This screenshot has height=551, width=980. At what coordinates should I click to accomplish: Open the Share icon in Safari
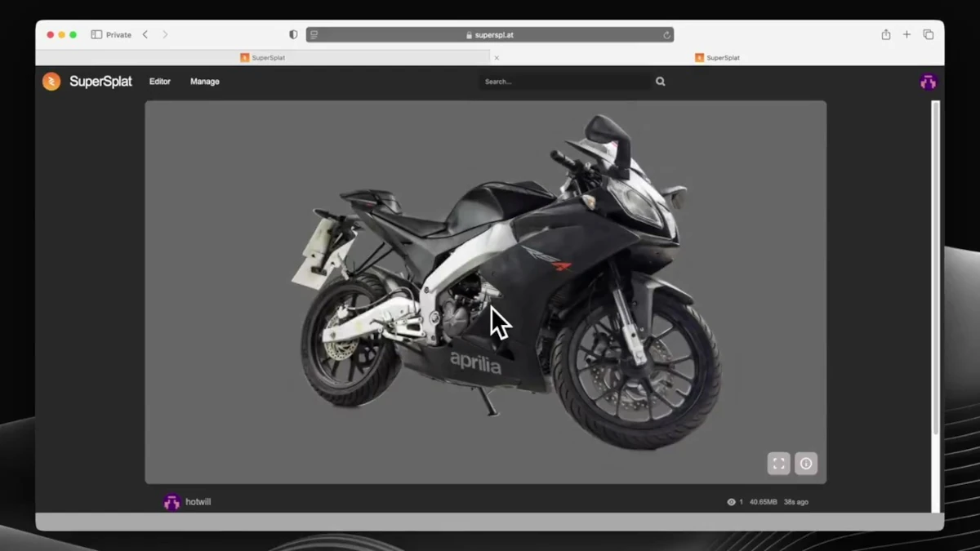point(886,34)
